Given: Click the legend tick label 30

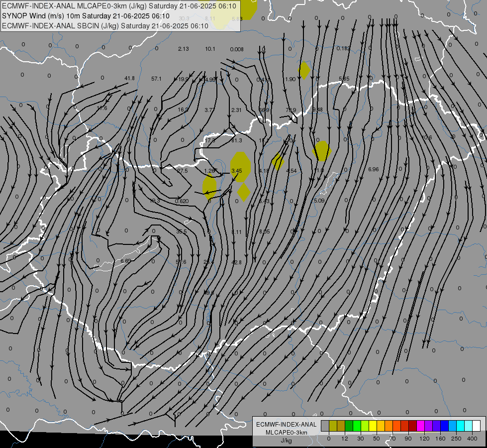Looking at the screenshot, I should click(x=360, y=439).
